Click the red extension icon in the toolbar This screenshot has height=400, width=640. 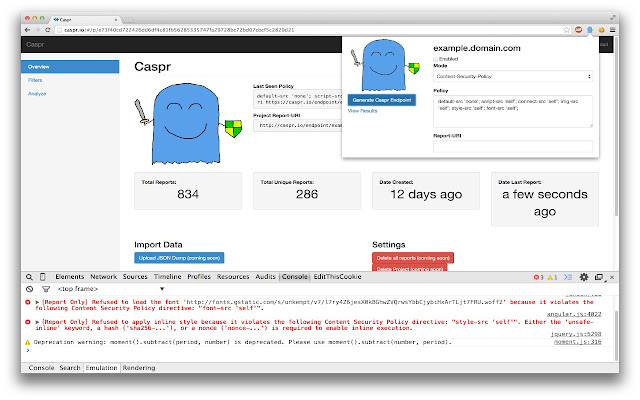pyautogui.click(x=578, y=30)
